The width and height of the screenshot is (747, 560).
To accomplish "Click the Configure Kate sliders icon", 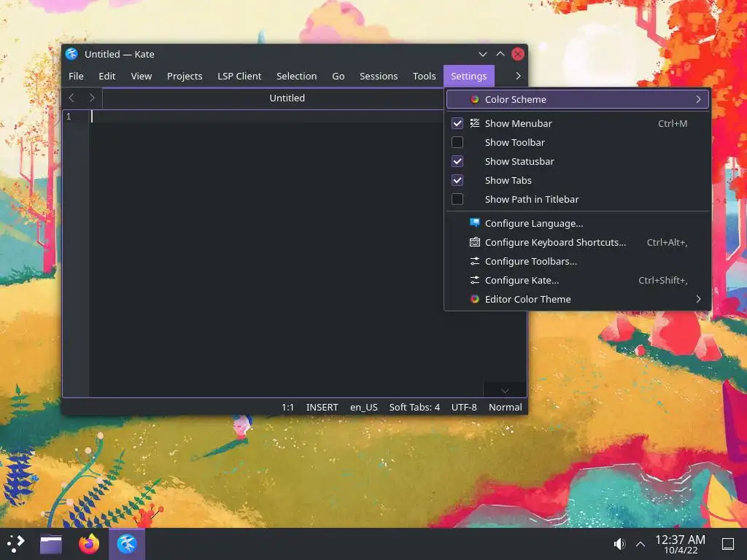I will tap(474, 281).
